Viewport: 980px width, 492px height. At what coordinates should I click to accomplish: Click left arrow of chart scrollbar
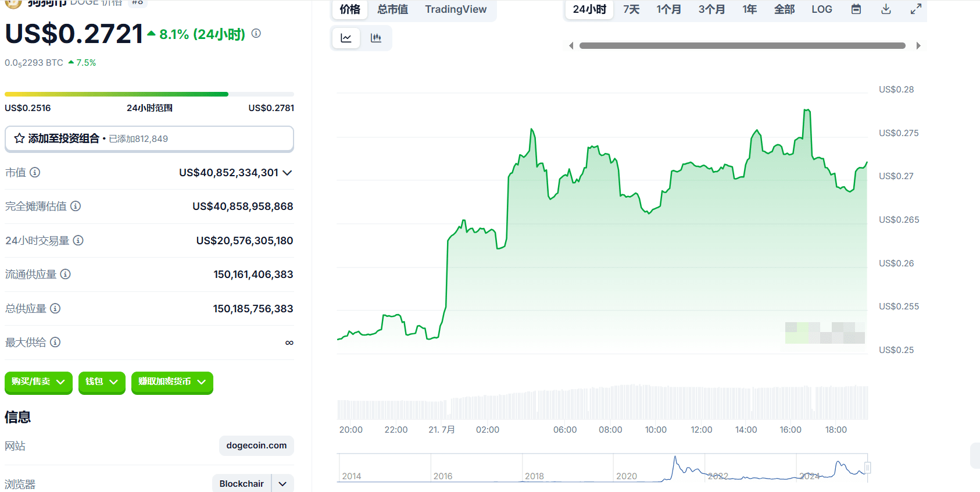coord(571,45)
